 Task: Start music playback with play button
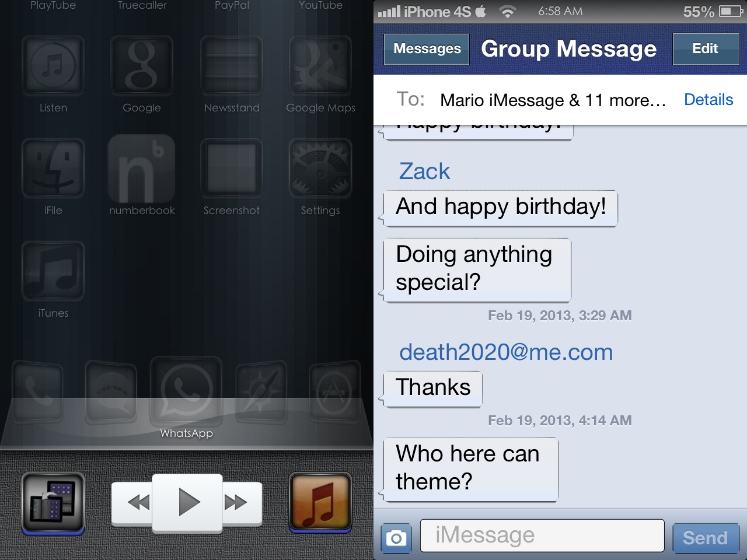coord(187,502)
